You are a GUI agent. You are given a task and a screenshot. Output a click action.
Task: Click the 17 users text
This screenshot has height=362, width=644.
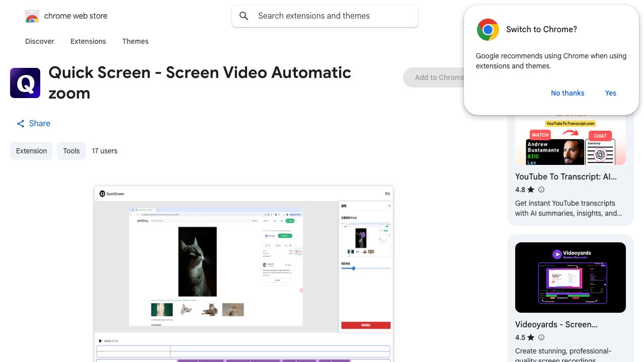point(105,151)
